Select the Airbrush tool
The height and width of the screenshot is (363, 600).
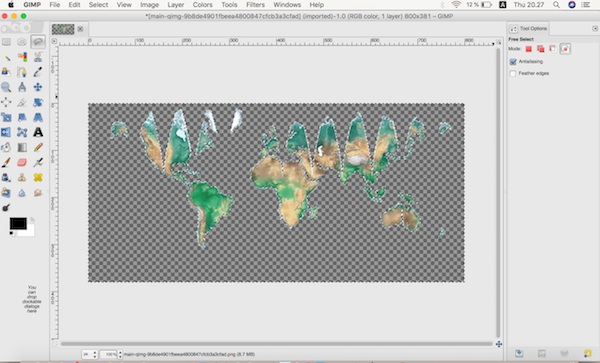click(38, 163)
